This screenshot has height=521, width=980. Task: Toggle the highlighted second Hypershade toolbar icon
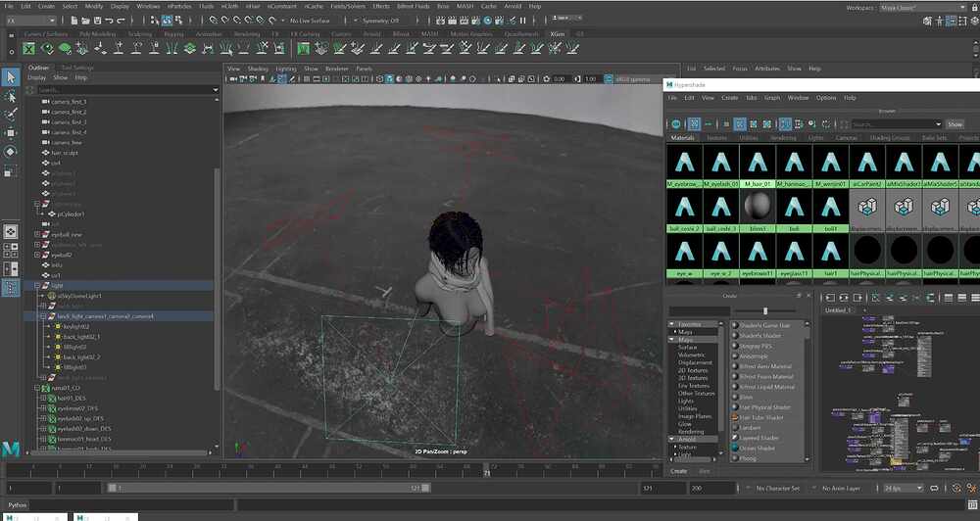coord(694,124)
